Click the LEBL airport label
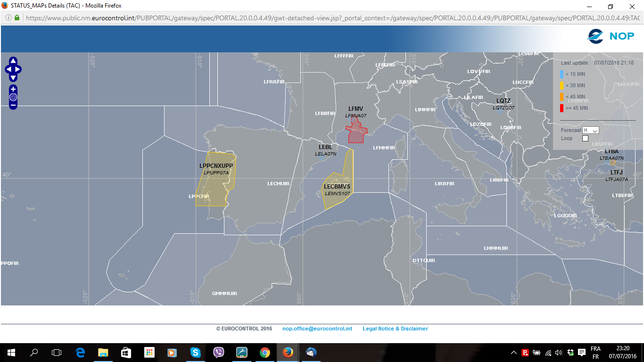This screenshot has width=644, height=362. point(325,148)
